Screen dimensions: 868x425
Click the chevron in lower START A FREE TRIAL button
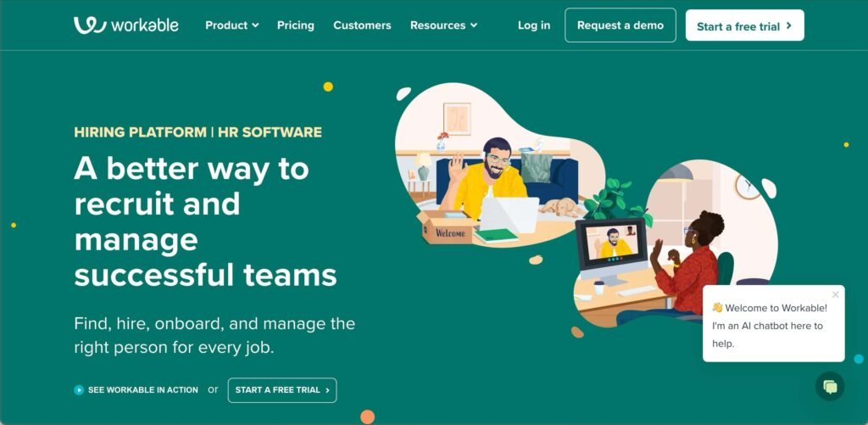(x=327, y=390)
